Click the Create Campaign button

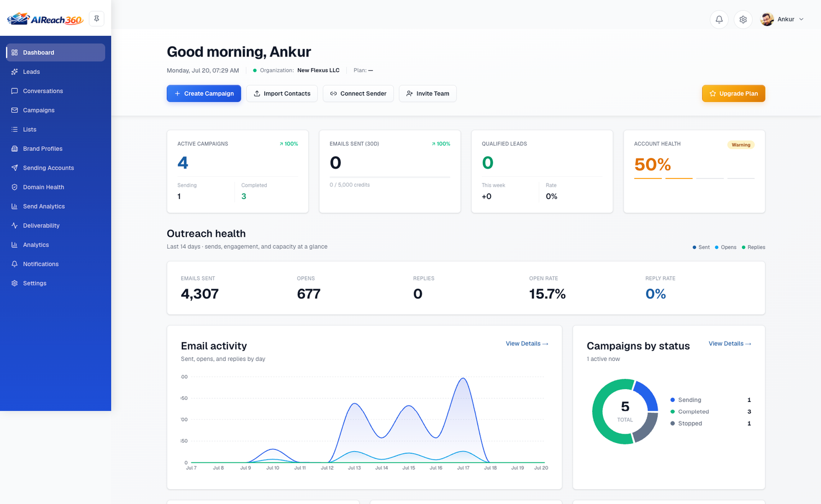204,93
